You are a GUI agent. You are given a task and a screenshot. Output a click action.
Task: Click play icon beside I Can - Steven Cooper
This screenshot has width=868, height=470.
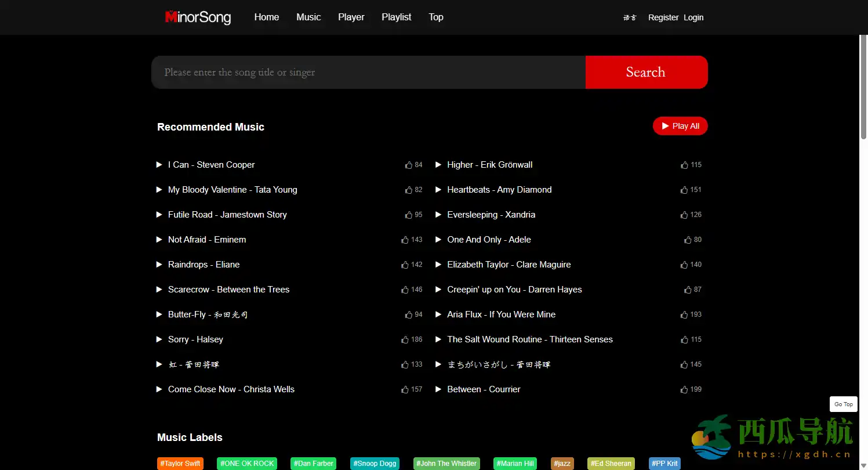159,165
